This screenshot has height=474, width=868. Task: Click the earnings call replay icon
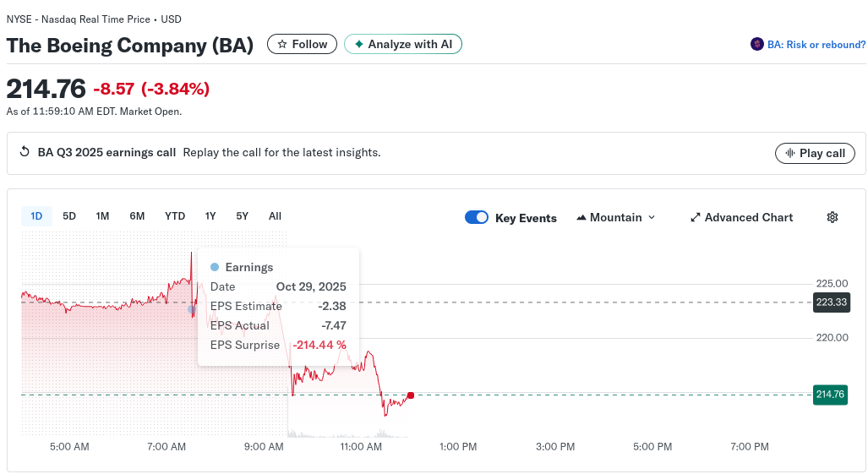25,153
